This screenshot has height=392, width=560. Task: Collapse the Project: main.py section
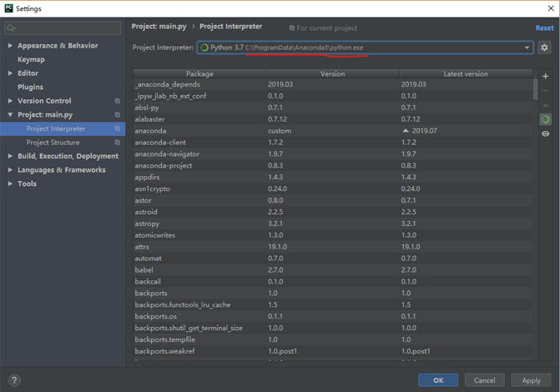pyautogui.click(x=10, y=115)
